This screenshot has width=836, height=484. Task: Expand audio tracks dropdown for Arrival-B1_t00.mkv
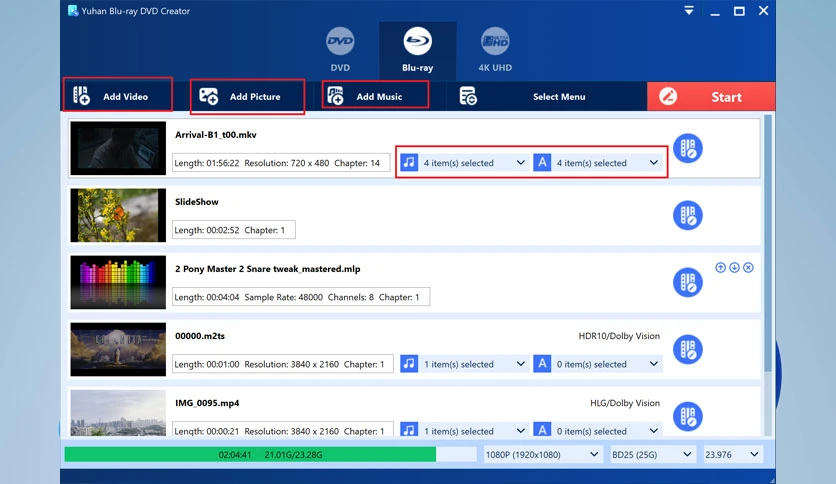(520, 163)
